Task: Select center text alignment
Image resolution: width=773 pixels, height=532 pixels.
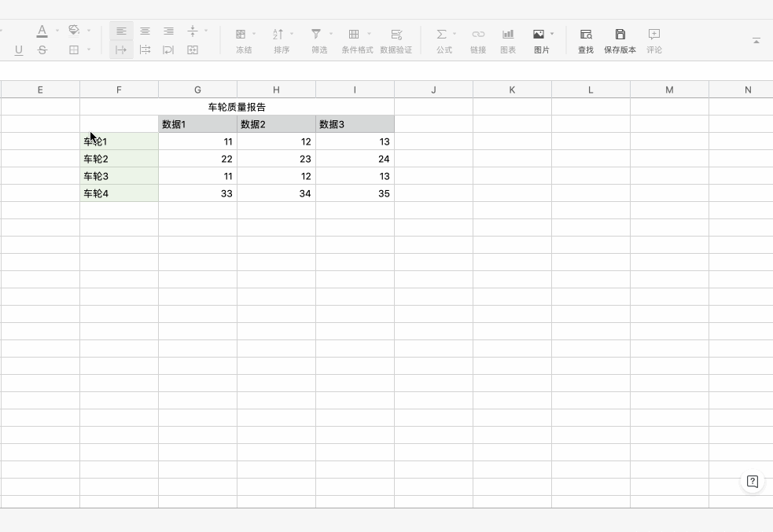Action: (145, 31)
